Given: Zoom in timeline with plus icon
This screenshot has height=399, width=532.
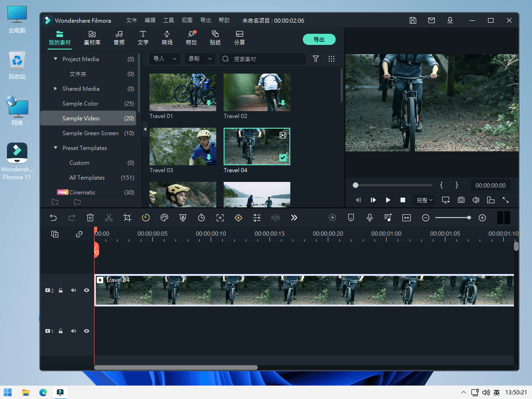Looking at the screenshot, I should coord(482,218).
